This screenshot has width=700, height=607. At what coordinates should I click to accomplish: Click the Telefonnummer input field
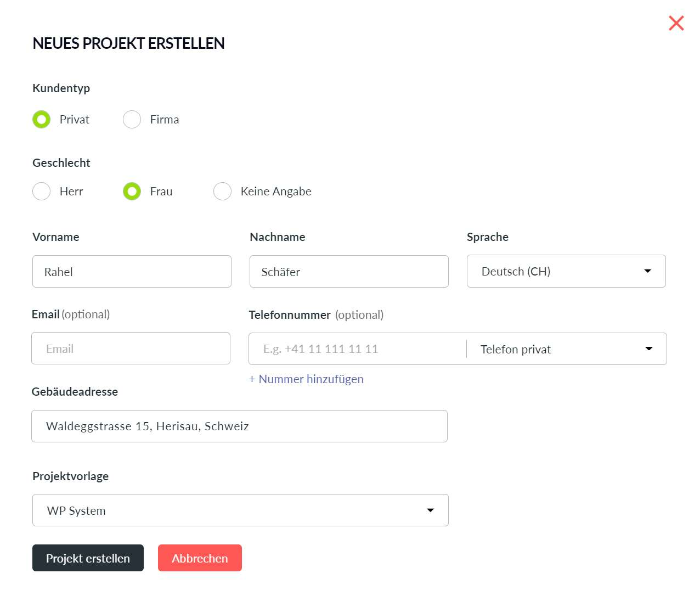click(357, 349)
